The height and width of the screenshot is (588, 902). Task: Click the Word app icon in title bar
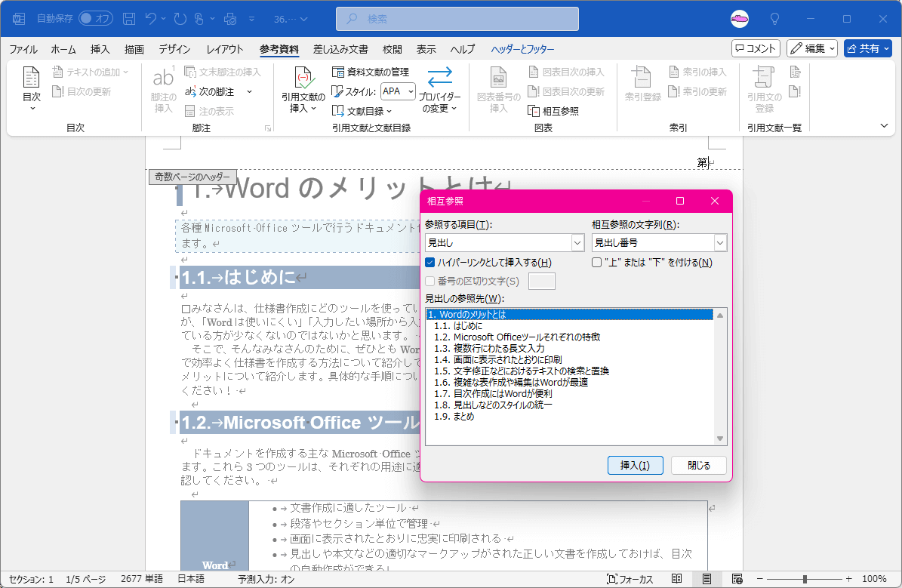point(18,19)
